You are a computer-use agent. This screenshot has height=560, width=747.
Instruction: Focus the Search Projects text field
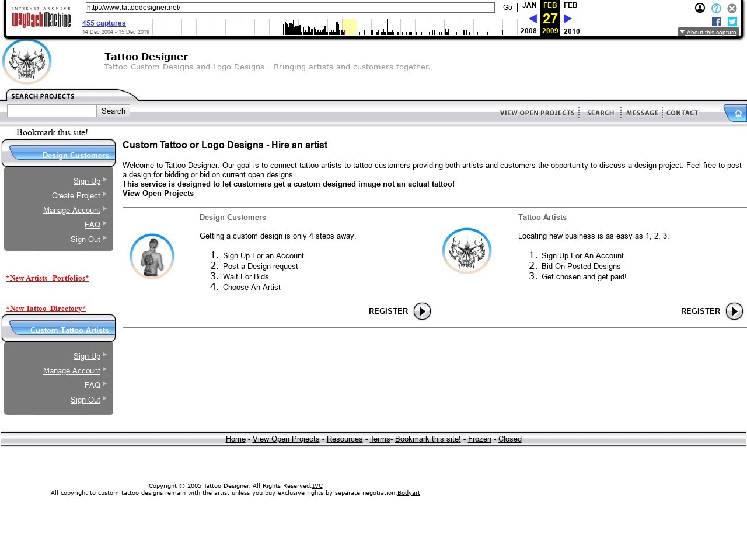tap(51, 111)
